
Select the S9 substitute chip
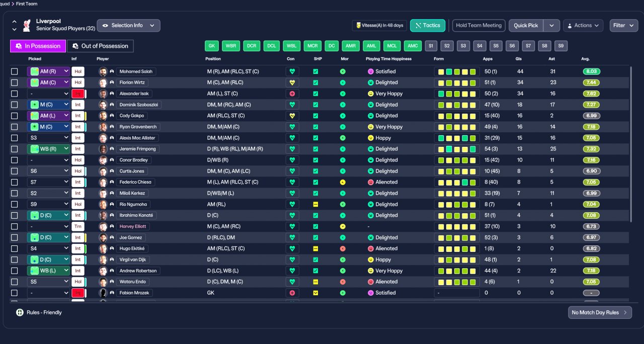561,46
